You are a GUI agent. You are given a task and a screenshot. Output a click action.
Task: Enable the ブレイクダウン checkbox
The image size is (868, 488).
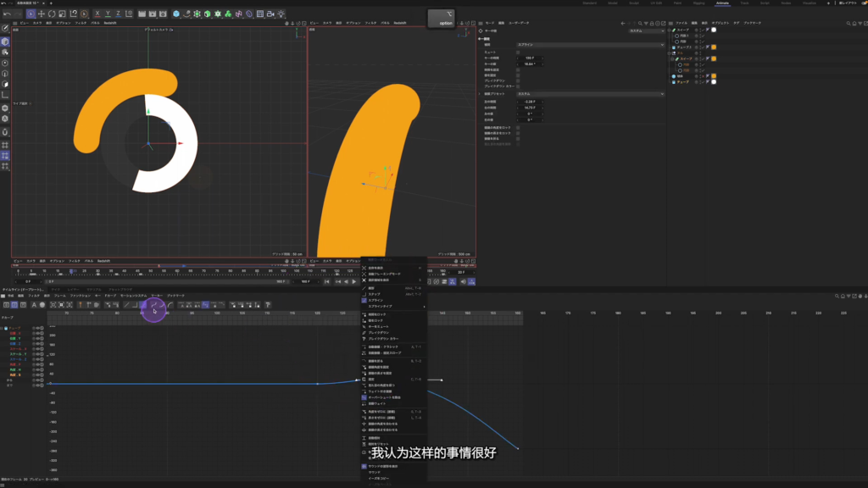coord(518,80)
